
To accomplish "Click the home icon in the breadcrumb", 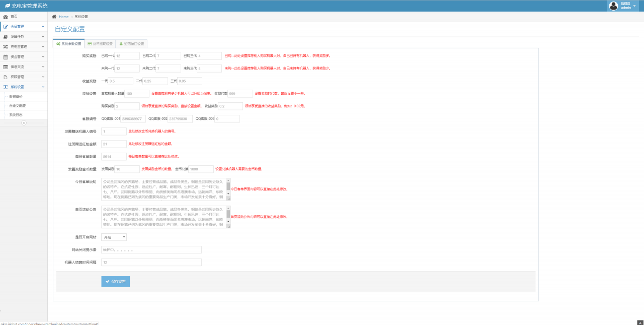I will click(54, 17).
